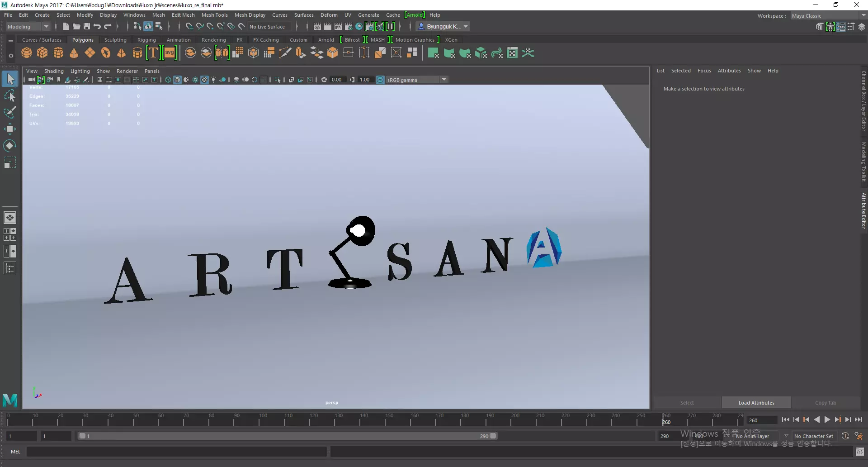868x467 pixels.
Task: Click the polygon Type text tool icon
Action: pyautogui.click(x=153, y=53)
